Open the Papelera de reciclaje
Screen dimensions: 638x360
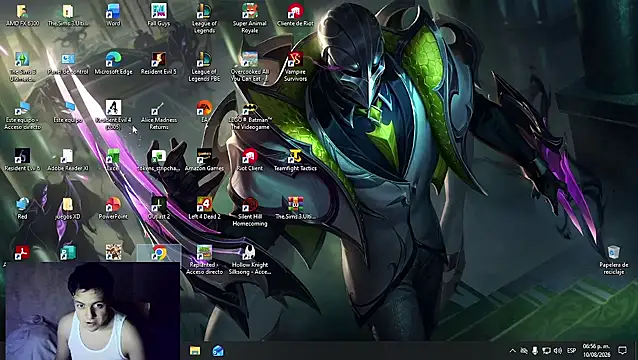[614, 260]
